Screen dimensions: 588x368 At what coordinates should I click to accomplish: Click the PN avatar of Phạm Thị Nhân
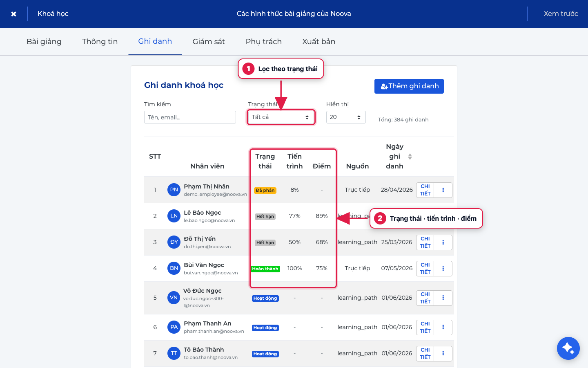click(174, 190)
